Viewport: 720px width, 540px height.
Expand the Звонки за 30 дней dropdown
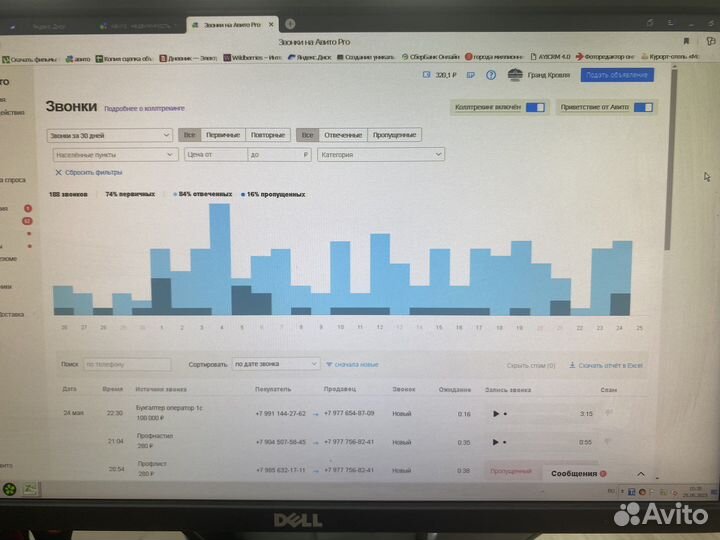click(110, 135)
